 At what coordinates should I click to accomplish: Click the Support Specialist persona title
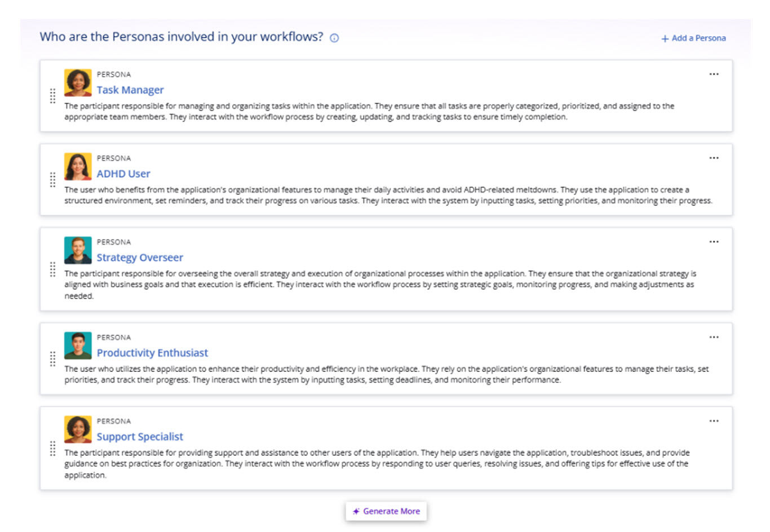point(140,437)
